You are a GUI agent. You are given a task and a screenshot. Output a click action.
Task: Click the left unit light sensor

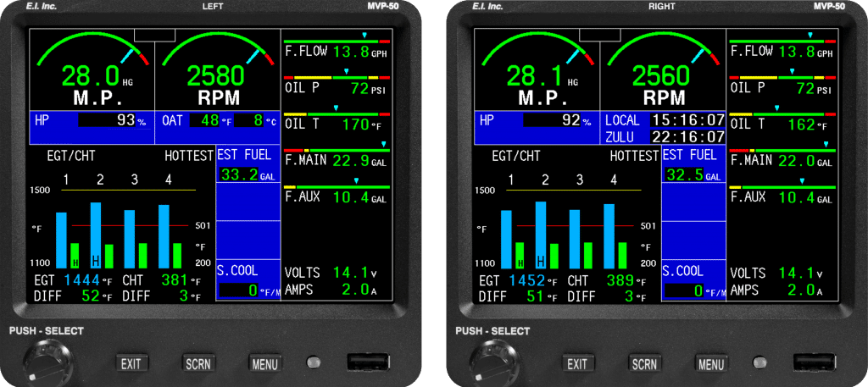314,362
